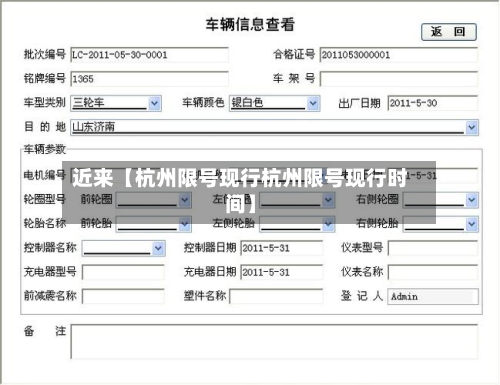Click the 仪表型号 input field
The height and width of the screenshot is (385, 500).
point(433,248)
